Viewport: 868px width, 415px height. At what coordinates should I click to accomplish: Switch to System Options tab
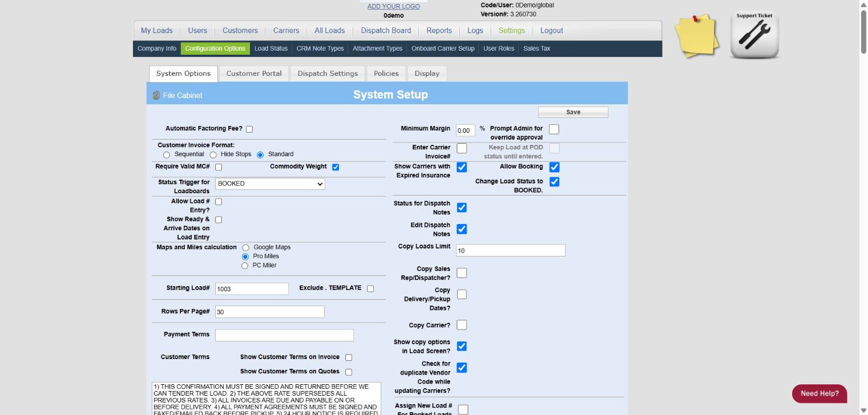coord(183,74)
